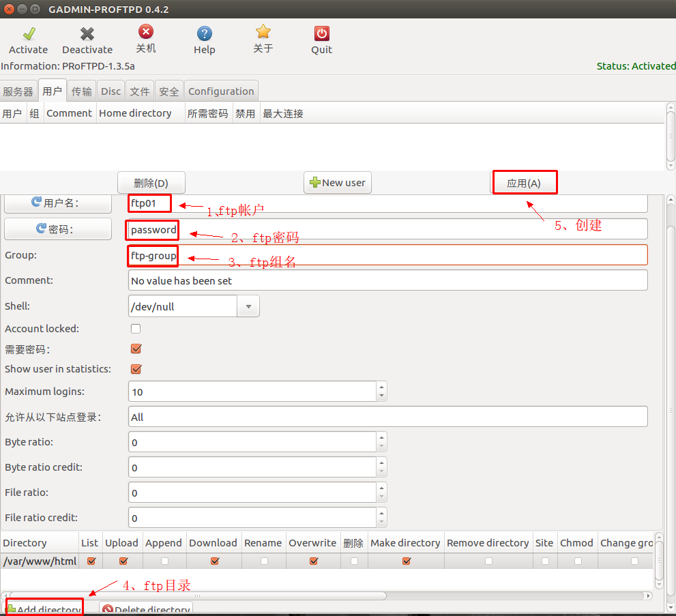Open the Configuration tab
This screenshot has height=616, width=676.
(x=221, y=91)
